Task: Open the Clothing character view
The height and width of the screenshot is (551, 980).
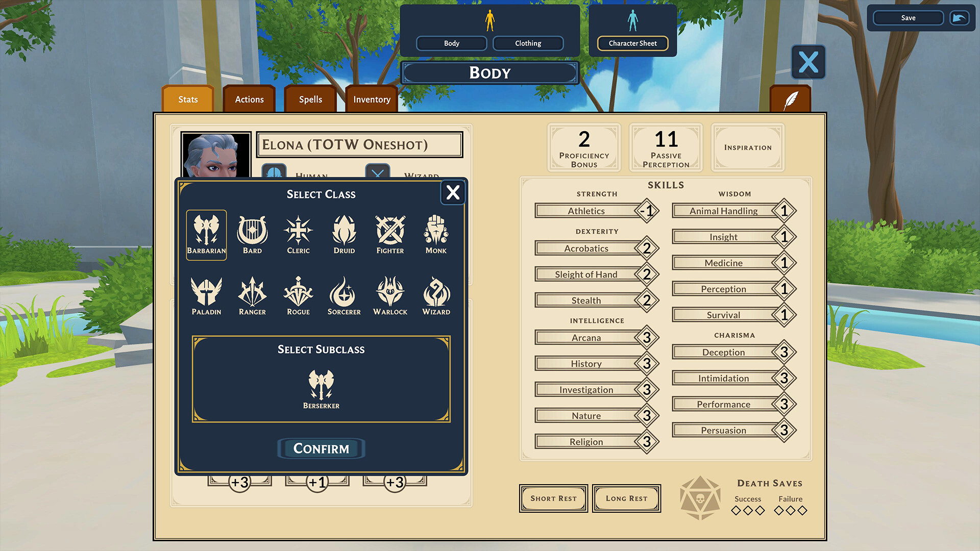Action: [x=527, y=42]
